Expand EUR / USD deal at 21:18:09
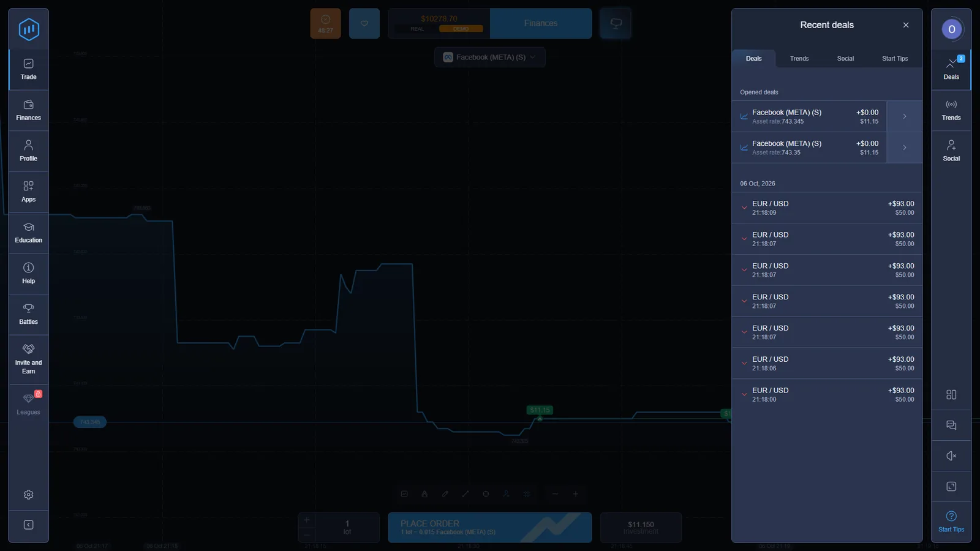Viewport: 980px width, 551px height. (827, 208)
